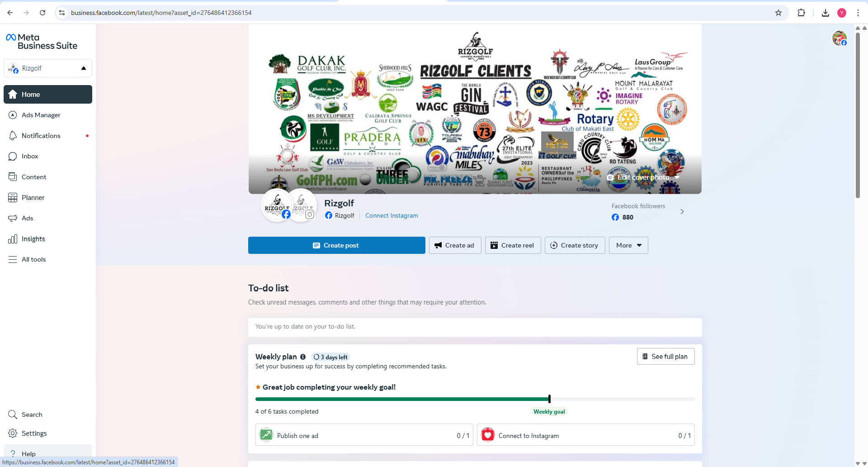Click the Create post button
The image size is (868, 467).
coord(337,245)
